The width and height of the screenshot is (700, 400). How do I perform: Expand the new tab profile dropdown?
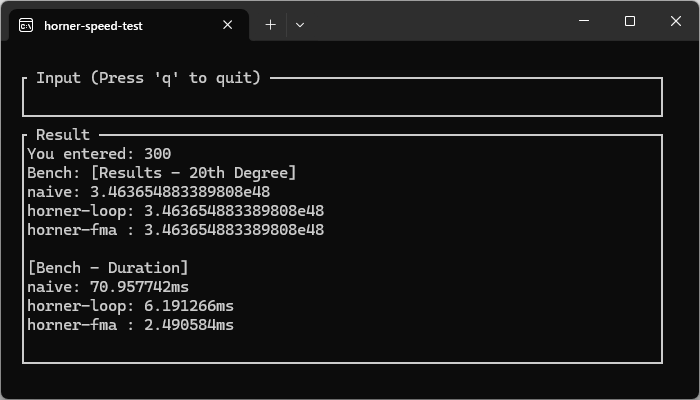300,25
